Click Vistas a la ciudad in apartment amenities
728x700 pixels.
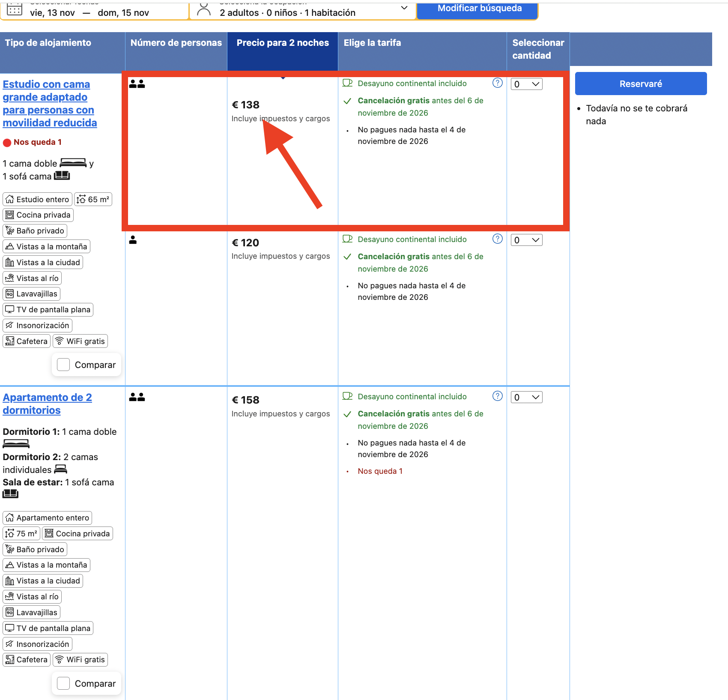[43, 581]
